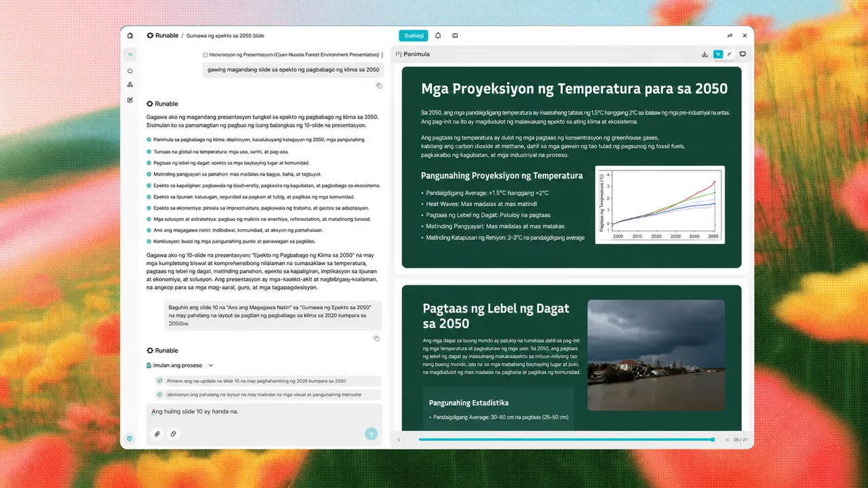Viewport: 868px width, 488px height.
Task: Click the share arrow icon at top right
Action: pos(730,35)
